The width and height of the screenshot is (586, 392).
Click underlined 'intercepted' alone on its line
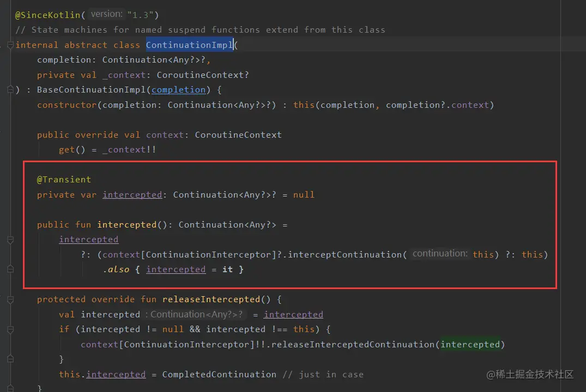pos(88,240)
